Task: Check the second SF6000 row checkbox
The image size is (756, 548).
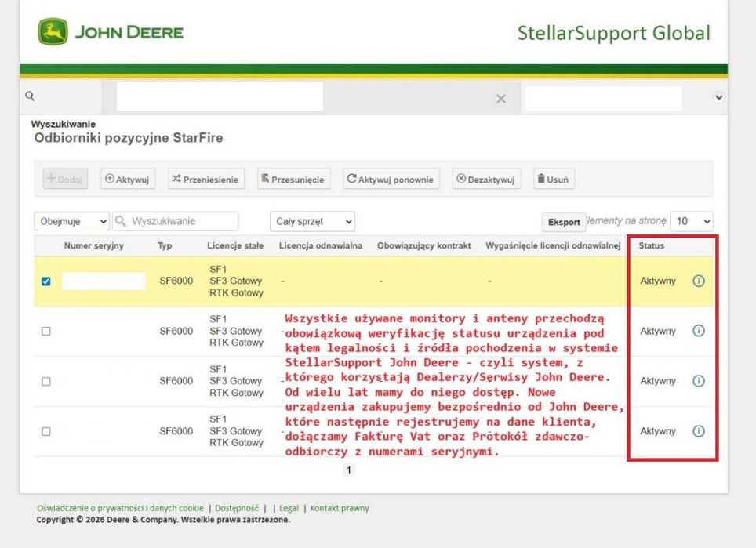Action: pyautogui.click(x=45, y=331)
